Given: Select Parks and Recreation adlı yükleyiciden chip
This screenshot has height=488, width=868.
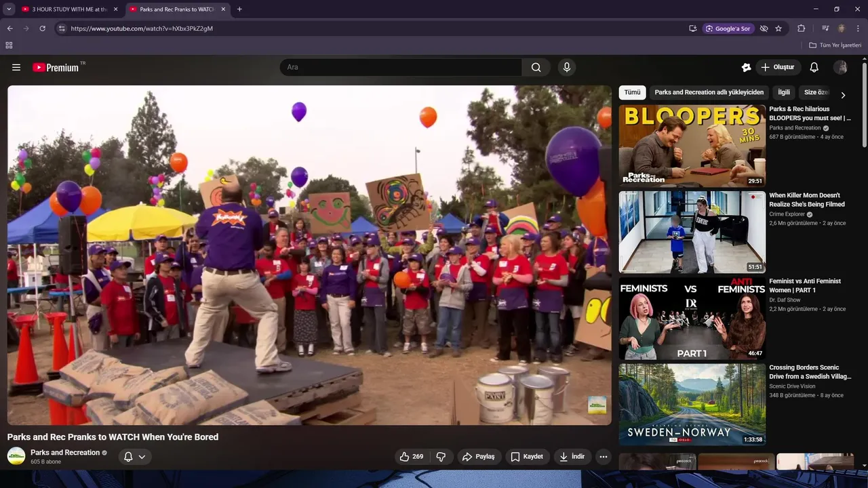Looking at the screenshot, I should (x=709, y=92).
